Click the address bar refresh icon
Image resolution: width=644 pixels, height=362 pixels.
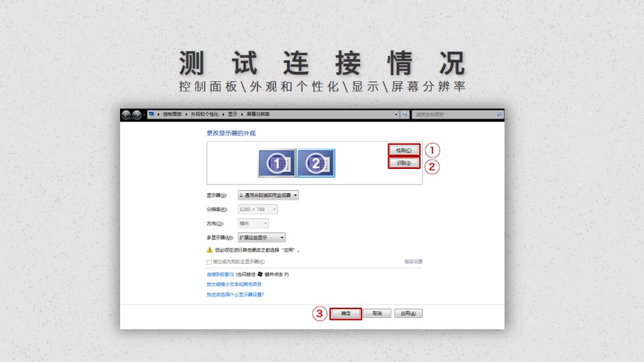click(x=405, y=115)
